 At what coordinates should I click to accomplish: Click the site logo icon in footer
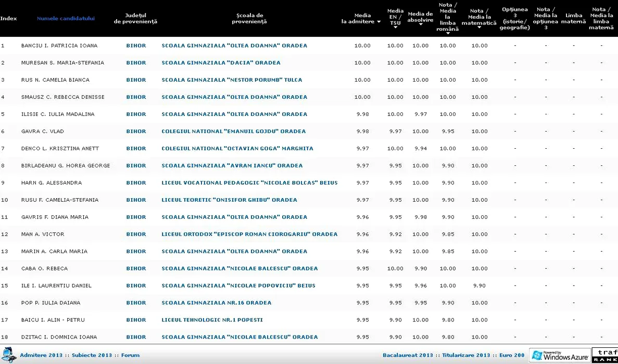pos(8,355)
